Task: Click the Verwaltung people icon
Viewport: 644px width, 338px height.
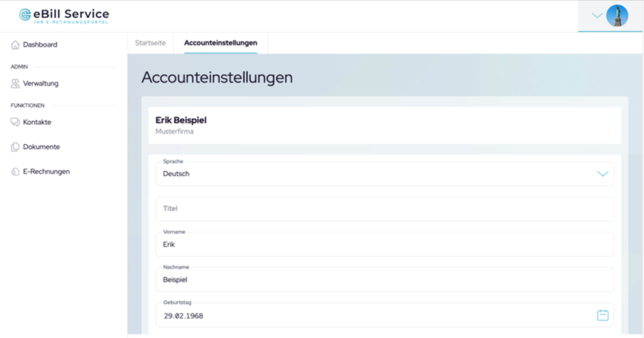Action: click(x=15, y=84)
